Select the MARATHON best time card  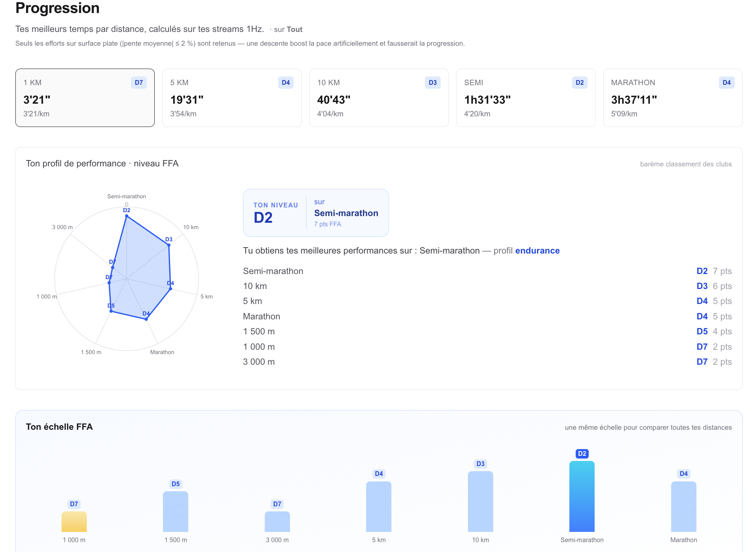click(673, 98)
